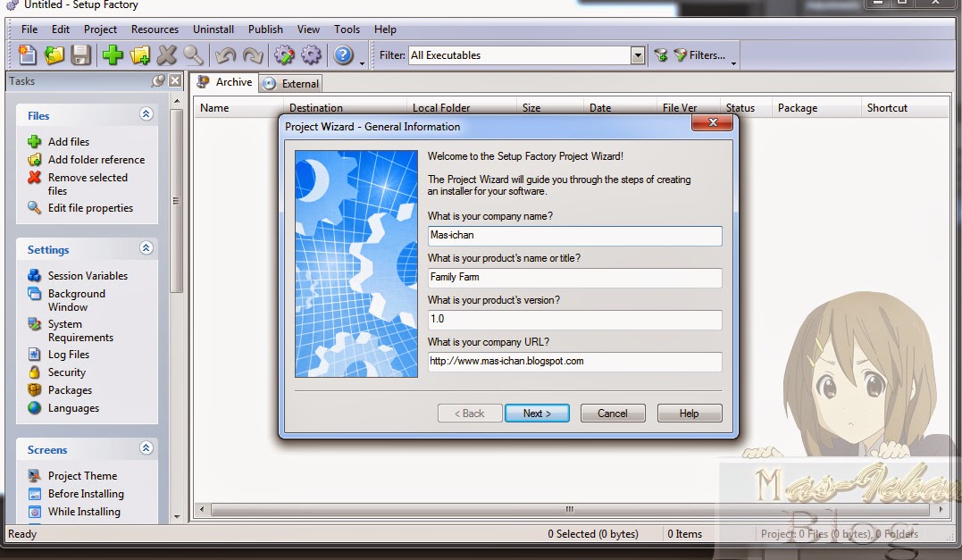Open the Help menu
This screenshot has height=560, width=962.
point(385,29)
